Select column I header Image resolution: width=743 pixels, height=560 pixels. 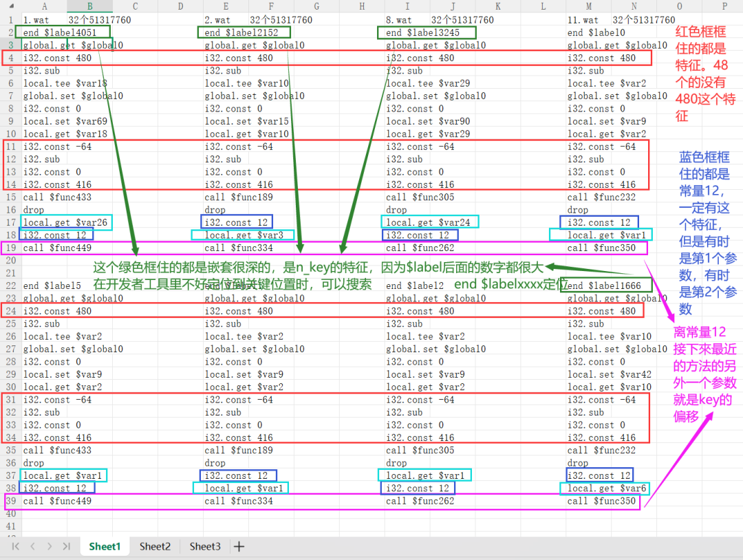pos(407,6)
